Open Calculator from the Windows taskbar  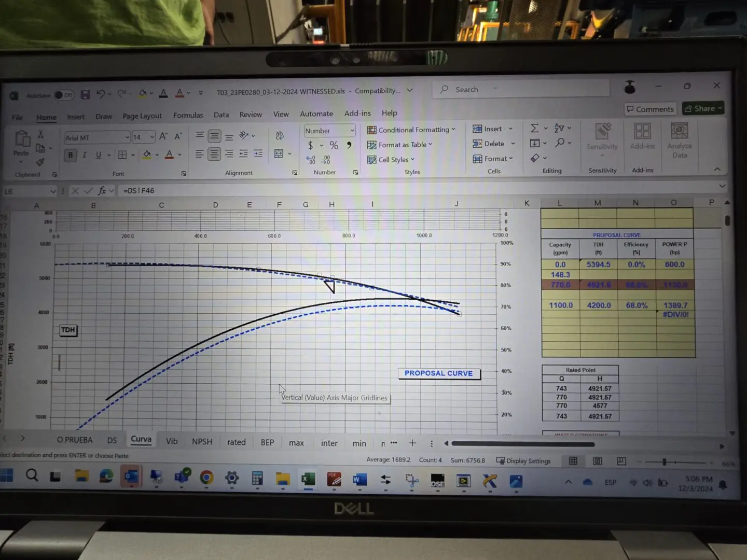point(257,478)
